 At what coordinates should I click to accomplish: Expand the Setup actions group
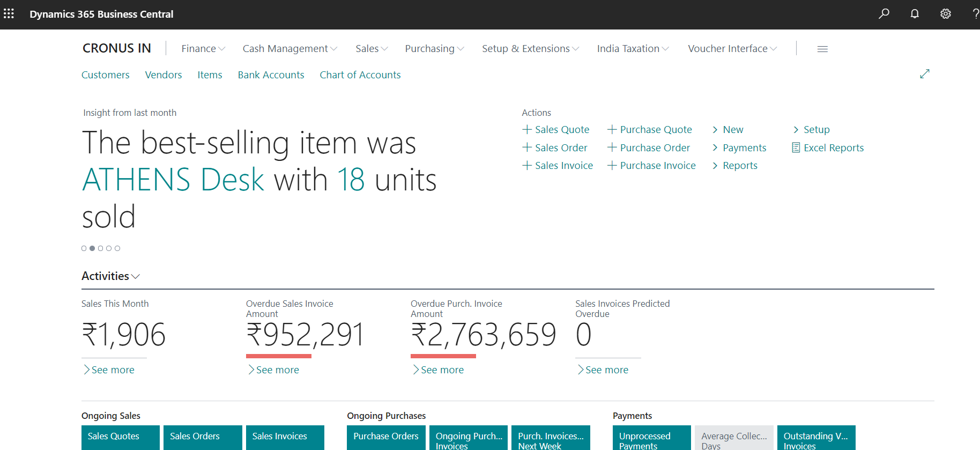tap(811, 129)
